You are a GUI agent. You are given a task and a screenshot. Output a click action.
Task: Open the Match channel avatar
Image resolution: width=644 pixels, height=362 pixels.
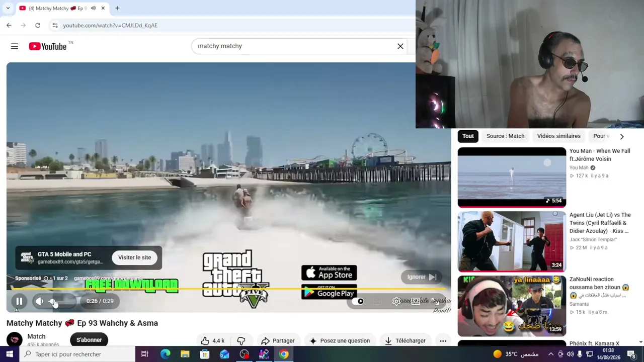pyautogui.click(x=15, y=339)
